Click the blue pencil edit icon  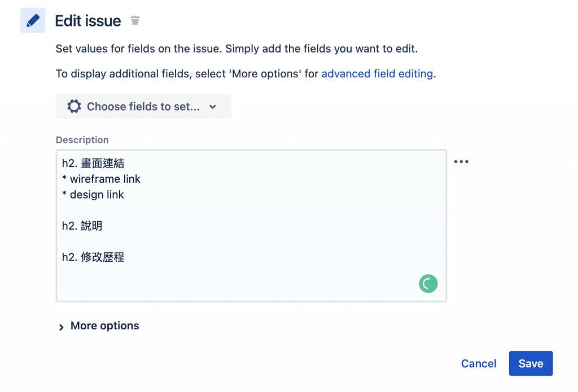tap(33, 21)
